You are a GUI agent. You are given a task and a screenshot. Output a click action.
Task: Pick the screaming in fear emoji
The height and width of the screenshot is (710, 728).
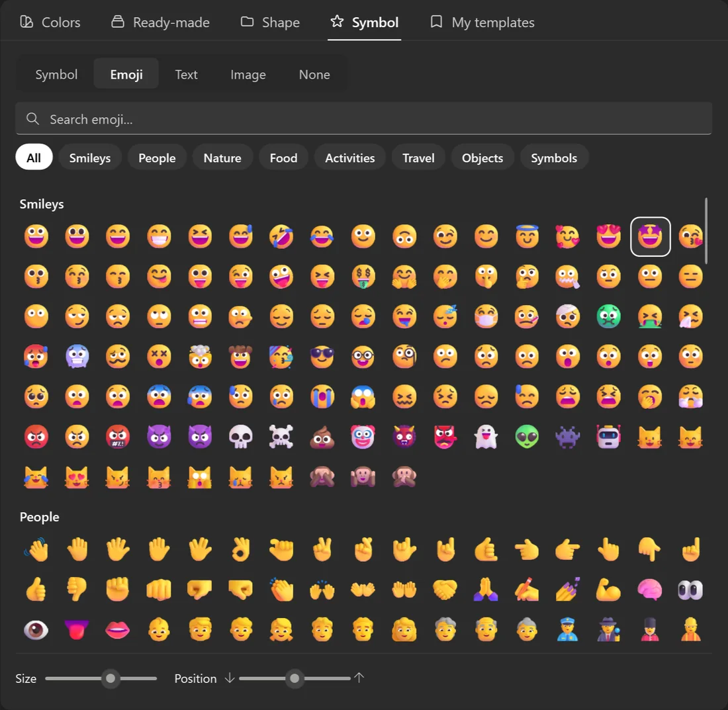(x=363, y=397)
